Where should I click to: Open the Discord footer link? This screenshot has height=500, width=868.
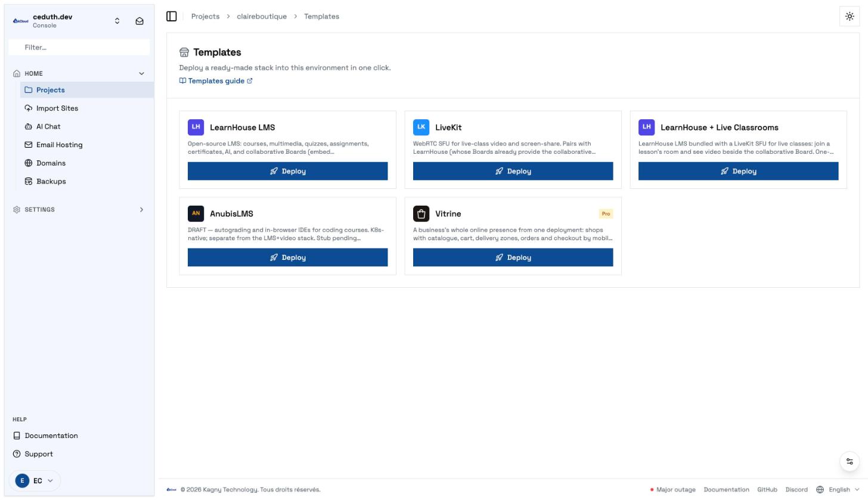pos(796,490)
